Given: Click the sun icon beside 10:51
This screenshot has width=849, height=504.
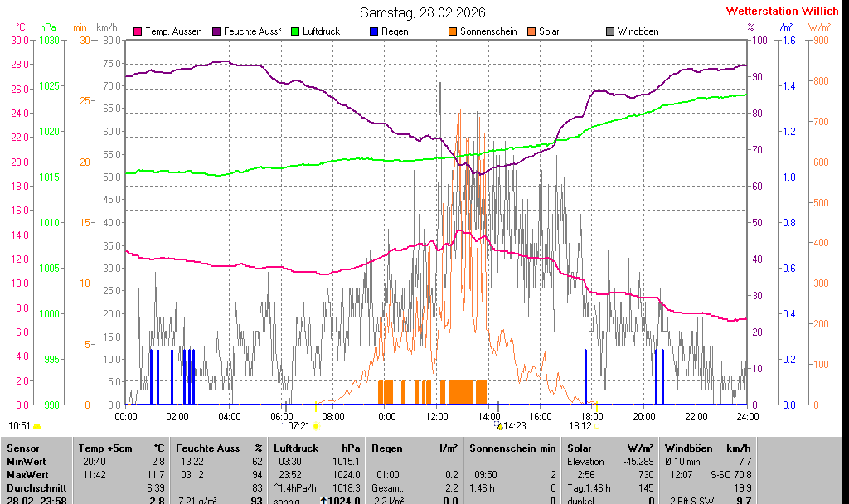Looking at the screenshot, I should (37, 426).
